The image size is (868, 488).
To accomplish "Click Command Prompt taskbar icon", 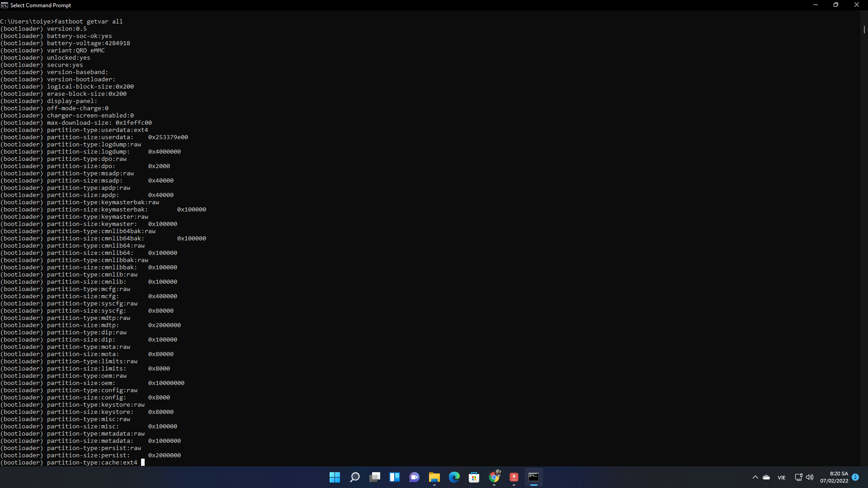I will click(534, 477).
